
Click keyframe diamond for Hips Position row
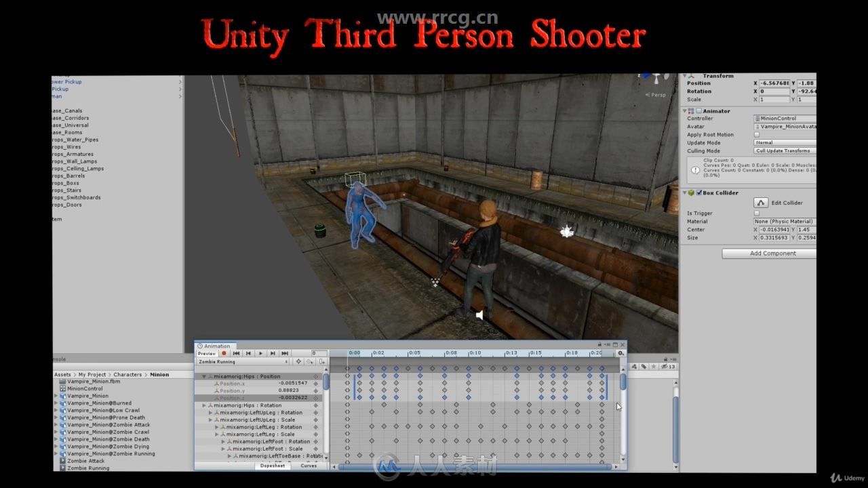point(315,377)
